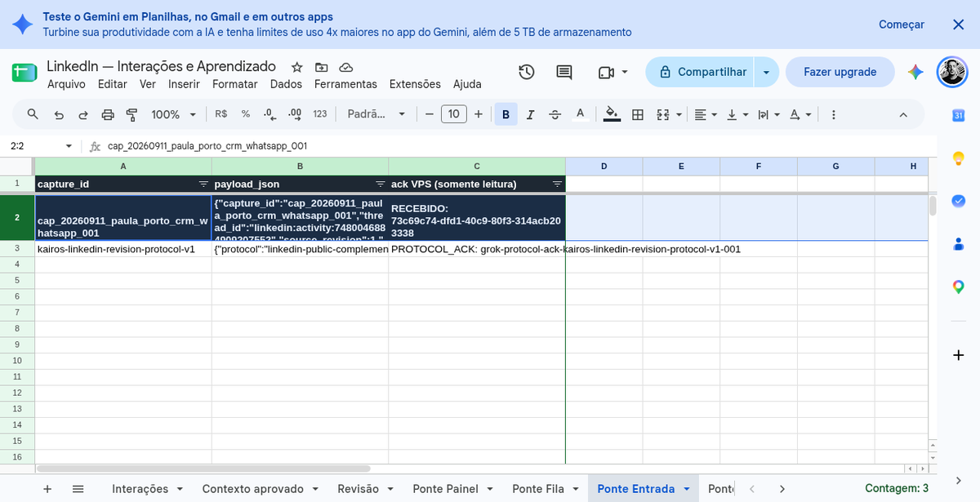Viewport: 980px width, 502px height.
Task: Redo the last action
Action: pos(83,114)
